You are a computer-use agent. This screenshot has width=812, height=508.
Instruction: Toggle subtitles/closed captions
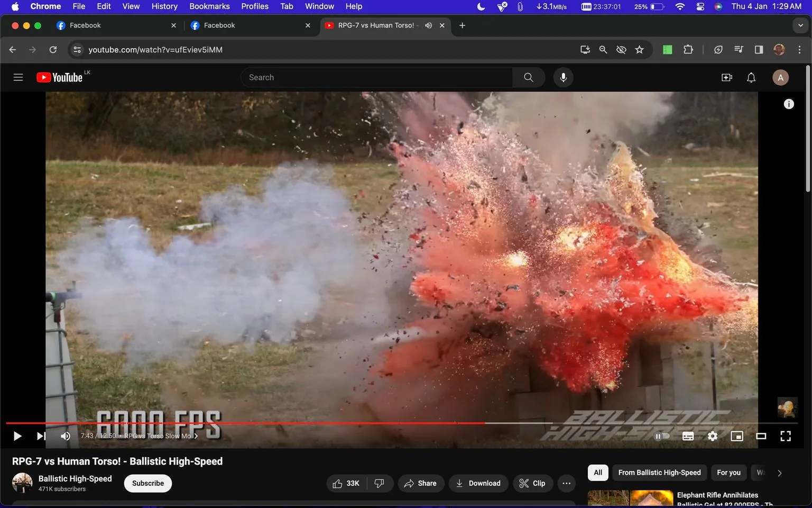point(688,436)
